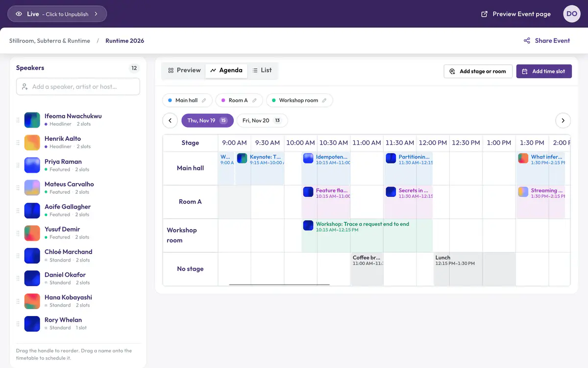Viewport: 588px width, 368px height.
Task: Click Ifeoma Nwachukwu's avatar thumbnail
Action: tap(32, 120)
